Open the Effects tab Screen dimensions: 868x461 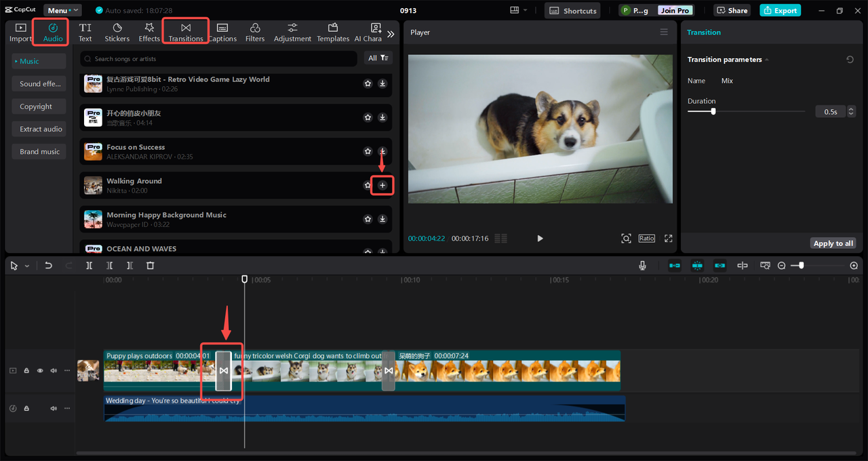tap(149, 32)
